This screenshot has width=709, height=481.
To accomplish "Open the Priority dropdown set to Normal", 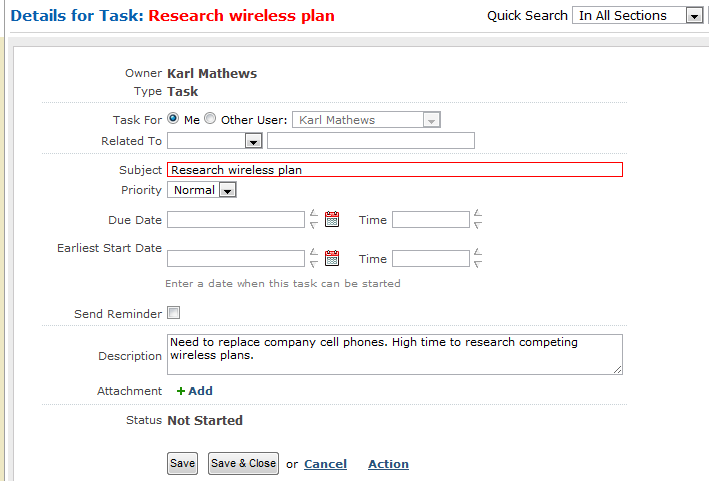I will pyautogui.click(x=202, y=190).
